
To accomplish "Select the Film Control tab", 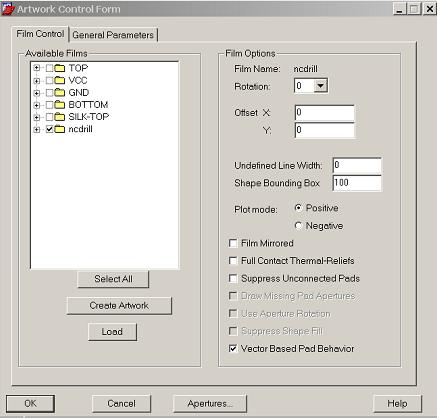I will tap(40, 34).
